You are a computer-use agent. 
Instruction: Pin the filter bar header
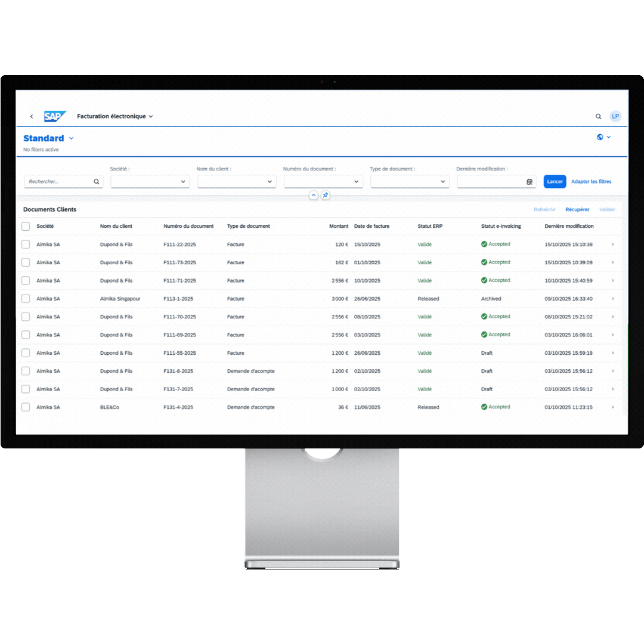326,195
